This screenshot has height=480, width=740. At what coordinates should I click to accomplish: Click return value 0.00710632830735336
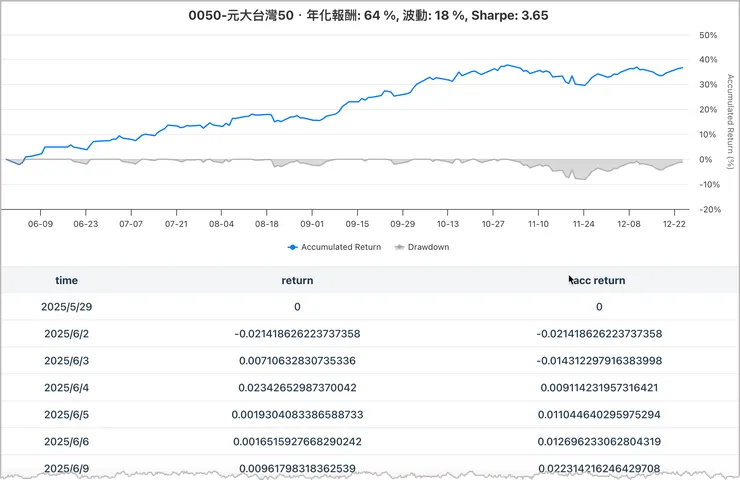coord(297,361)
